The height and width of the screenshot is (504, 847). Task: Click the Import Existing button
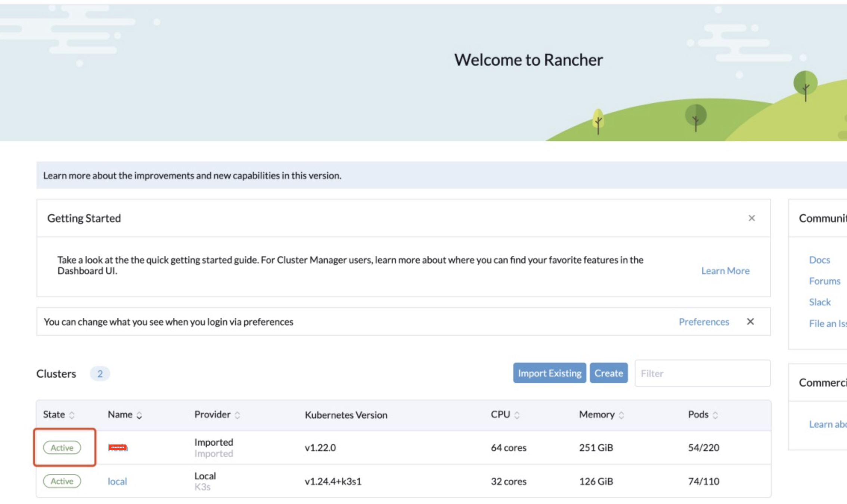tap(549, 373)
